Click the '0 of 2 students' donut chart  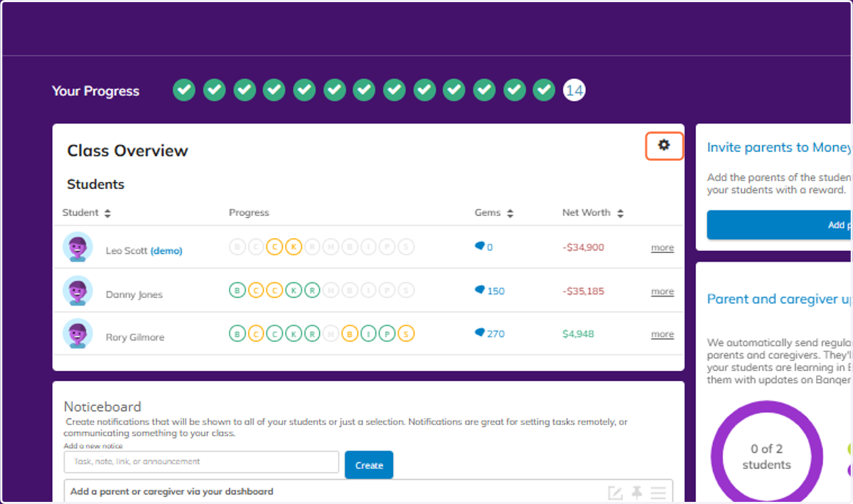coord(766,455)
